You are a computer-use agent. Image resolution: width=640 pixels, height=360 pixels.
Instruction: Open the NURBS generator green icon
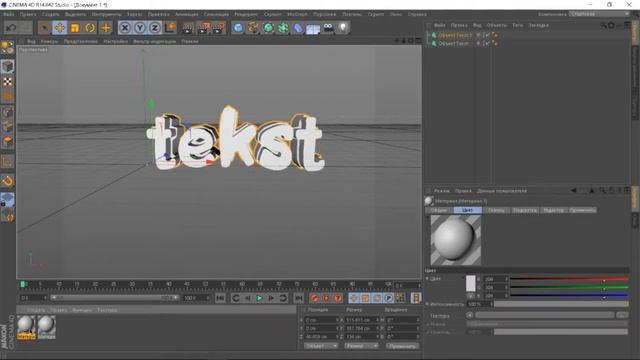click(268, 28)
